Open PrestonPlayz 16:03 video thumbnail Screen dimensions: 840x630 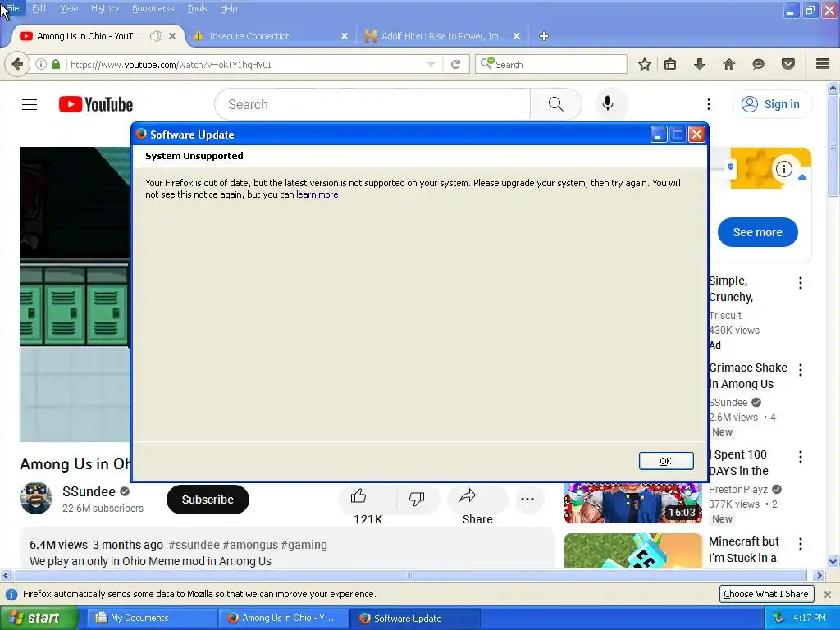pyautogui.click(x=632, y=503)
